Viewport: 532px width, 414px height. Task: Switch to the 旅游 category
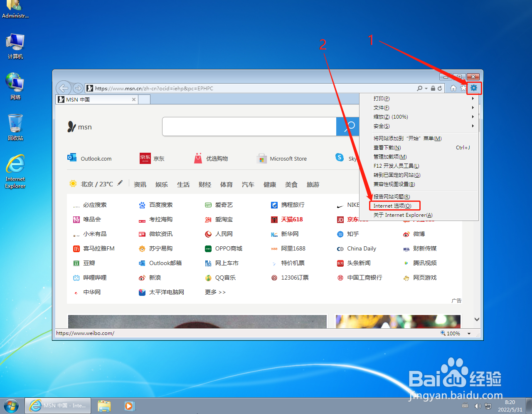point(313,184)
